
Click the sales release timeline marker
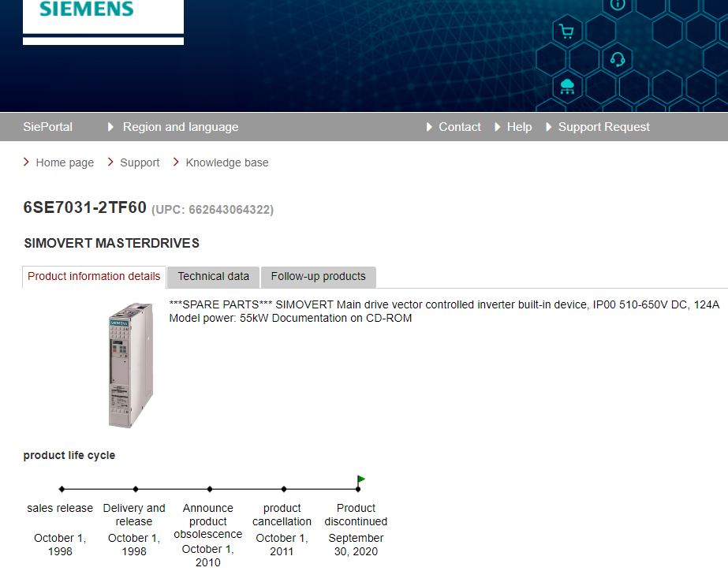[x=62, y=489]
